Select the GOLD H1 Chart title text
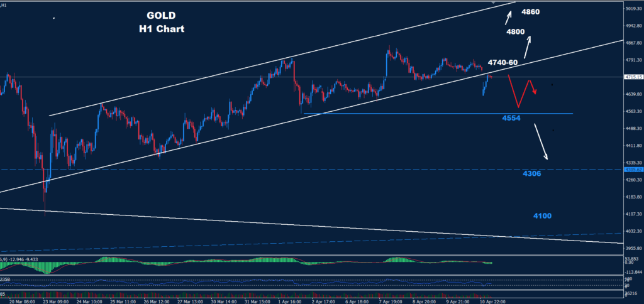 tap(162, 23)
